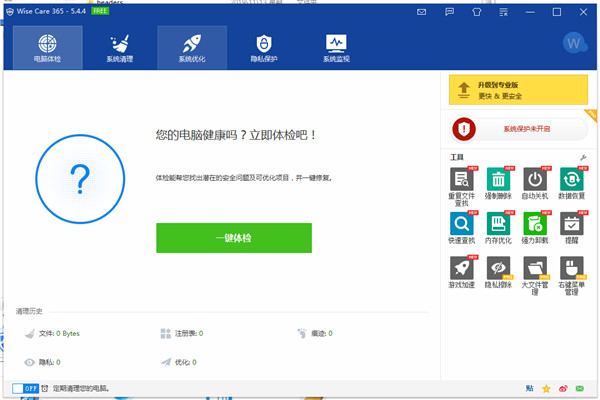Open the 数据恢复 data recovery tool

571,180
